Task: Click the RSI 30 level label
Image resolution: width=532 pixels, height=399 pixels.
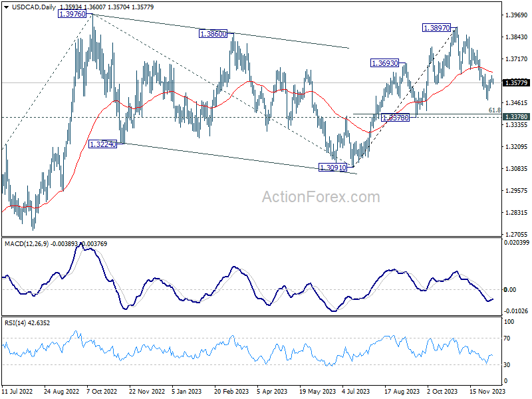Action: coord(507,364)
